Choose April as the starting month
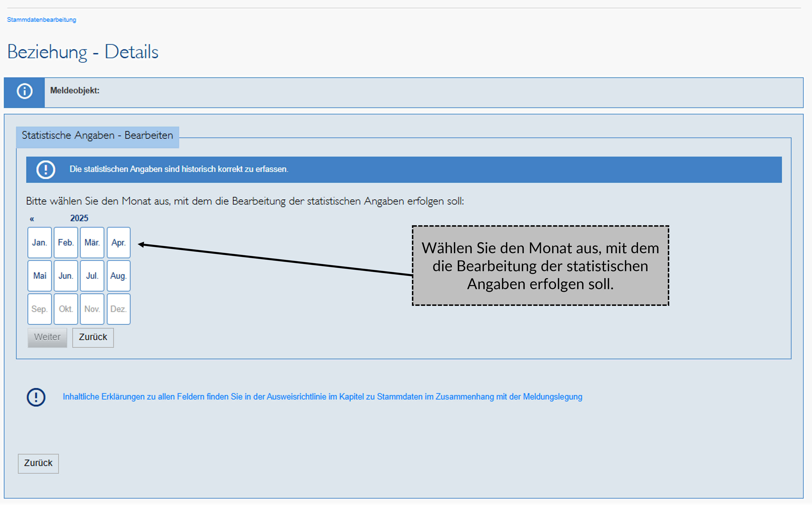The width and height of the screenshot is (812, 505). click(118, 242)
